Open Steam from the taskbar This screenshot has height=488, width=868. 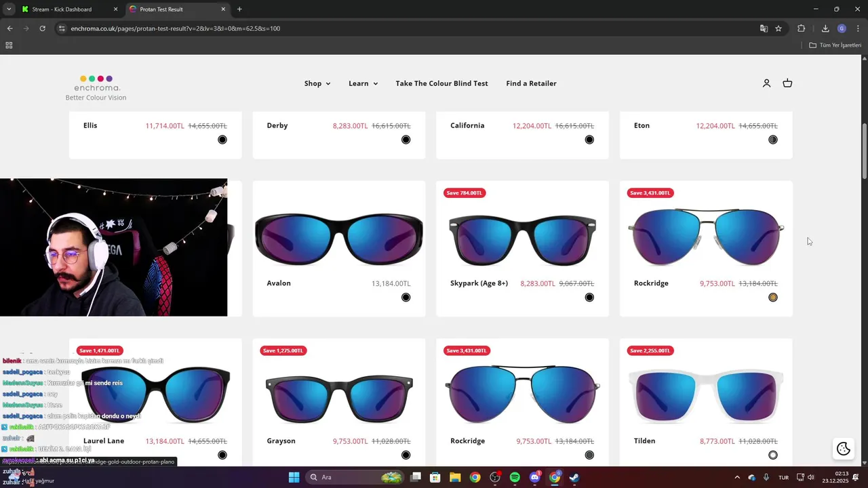coord(574,477)
